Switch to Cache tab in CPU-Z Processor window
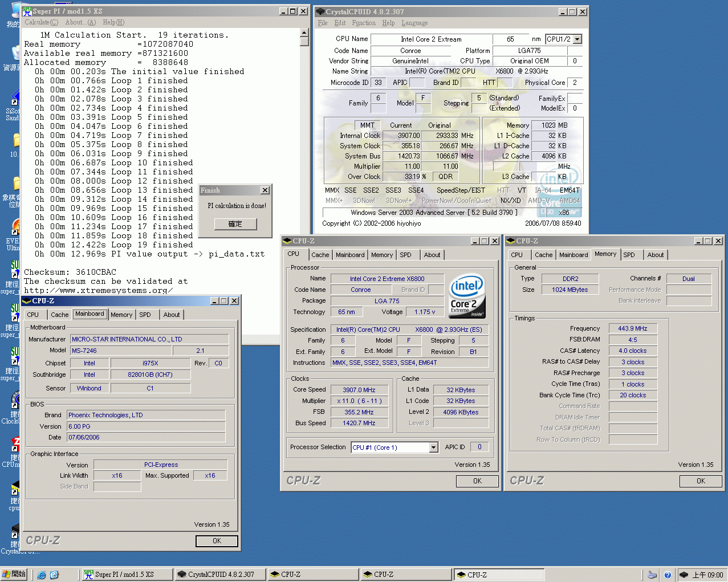 tap(320, 255)
